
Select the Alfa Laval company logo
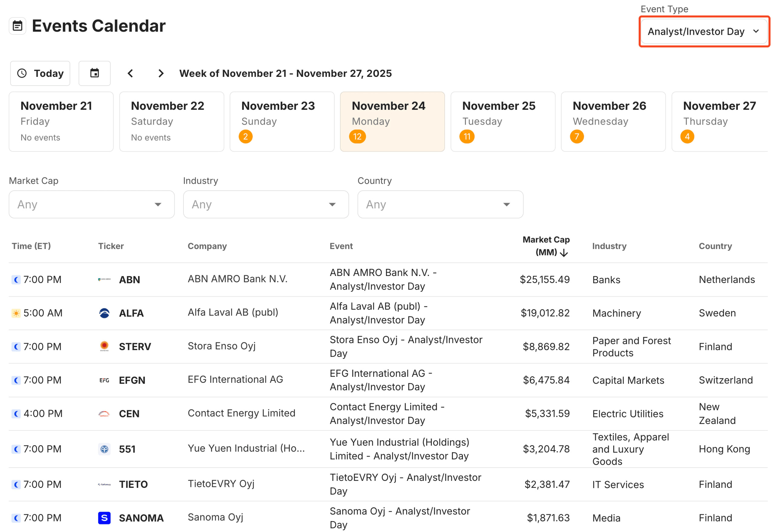pyautogui.click(x=104, y=313)
